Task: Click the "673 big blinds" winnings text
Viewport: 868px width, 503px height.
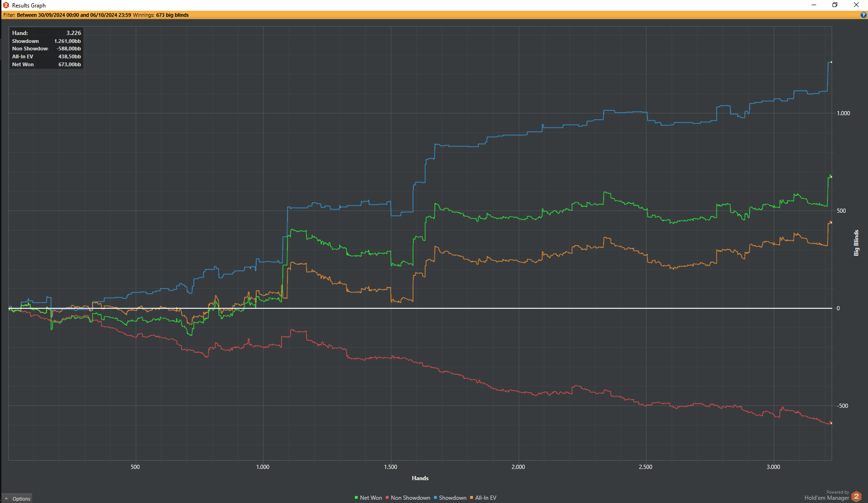Action: coord(173,15)
